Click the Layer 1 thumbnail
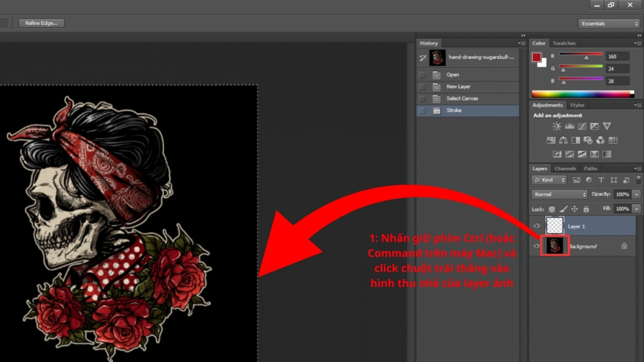Image resolution: width=644 pixels, height=362 pixels. pyautogui.click(x=554, y=226)
